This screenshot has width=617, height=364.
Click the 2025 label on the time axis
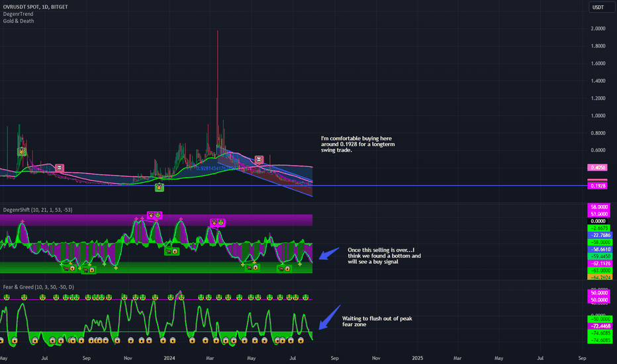point(418,358)
